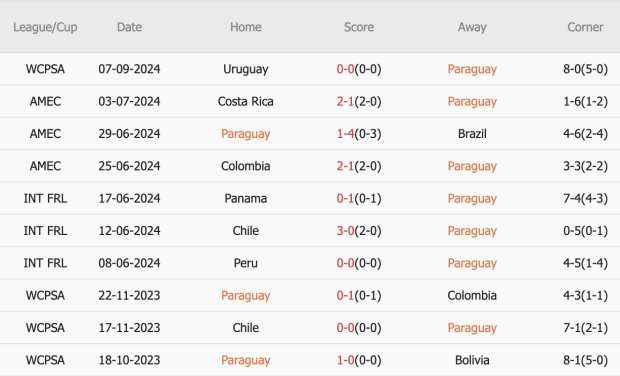Click Colombia as home team on 25-06-2024
620x376 pixels.
tap(246, 166)
